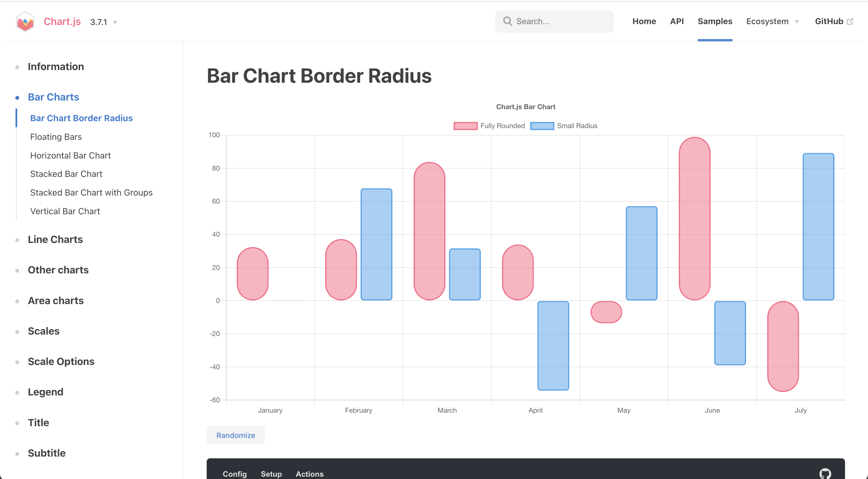Go to the API page

(x=677, y=22)
